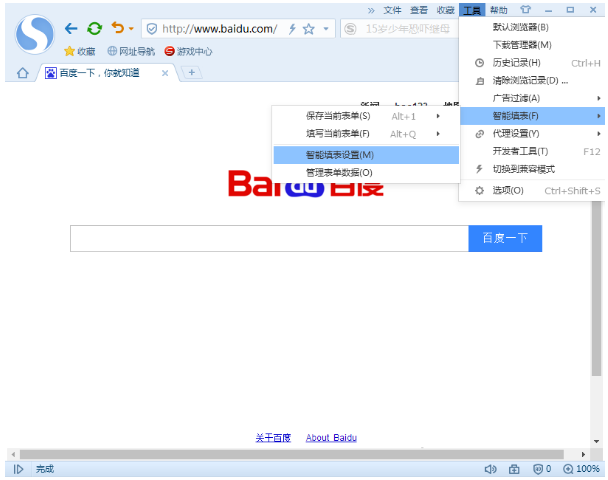
Task: Click the Sogou browser logo icon
Action: pyautogui.click(x=35, y=34)
